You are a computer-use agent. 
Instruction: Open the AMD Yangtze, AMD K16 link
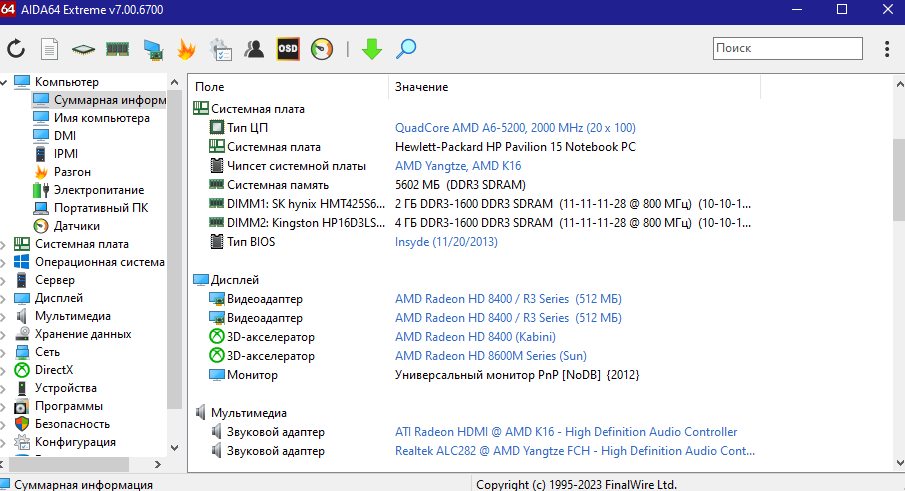[458, 166]
